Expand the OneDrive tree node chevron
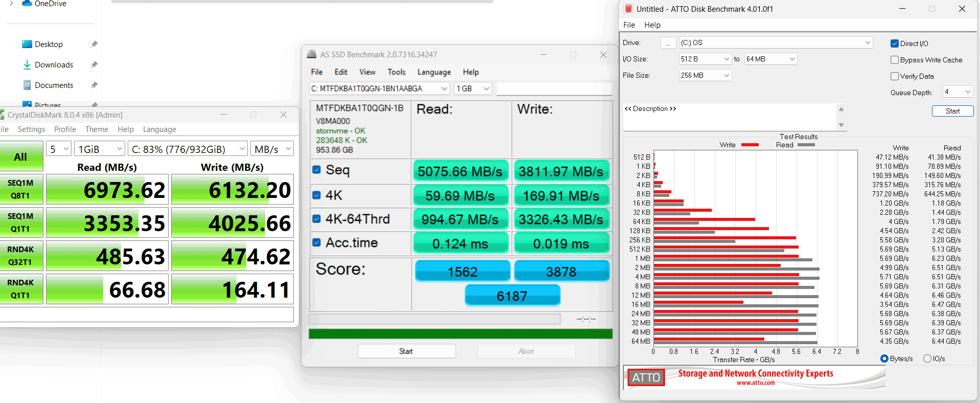 pos(11,3)
